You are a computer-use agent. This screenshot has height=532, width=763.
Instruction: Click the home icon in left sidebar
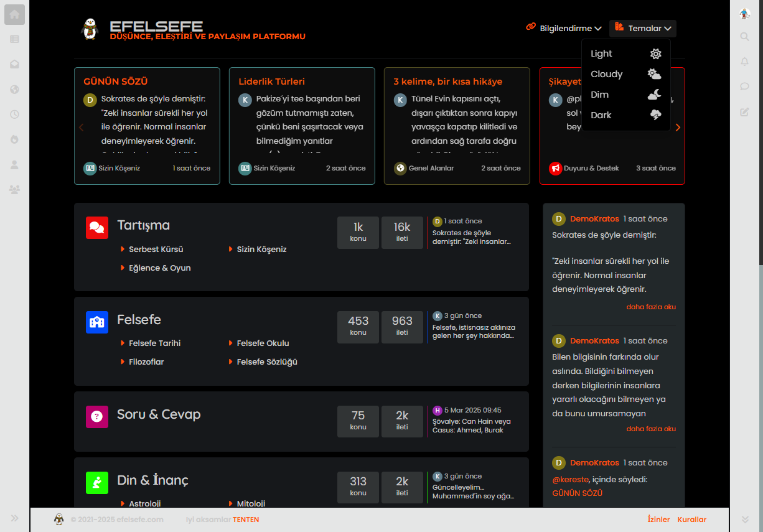pyautogui.click(x=14, y=14)
